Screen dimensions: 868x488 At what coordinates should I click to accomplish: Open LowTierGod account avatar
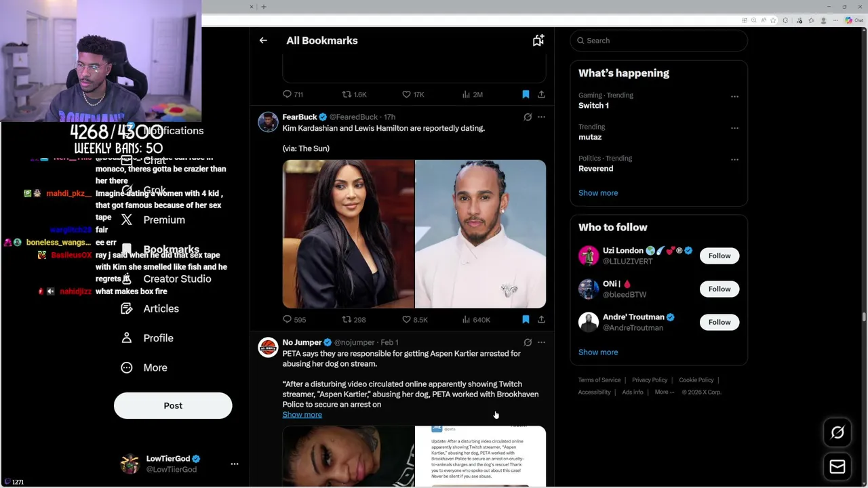tap(130, 464)
